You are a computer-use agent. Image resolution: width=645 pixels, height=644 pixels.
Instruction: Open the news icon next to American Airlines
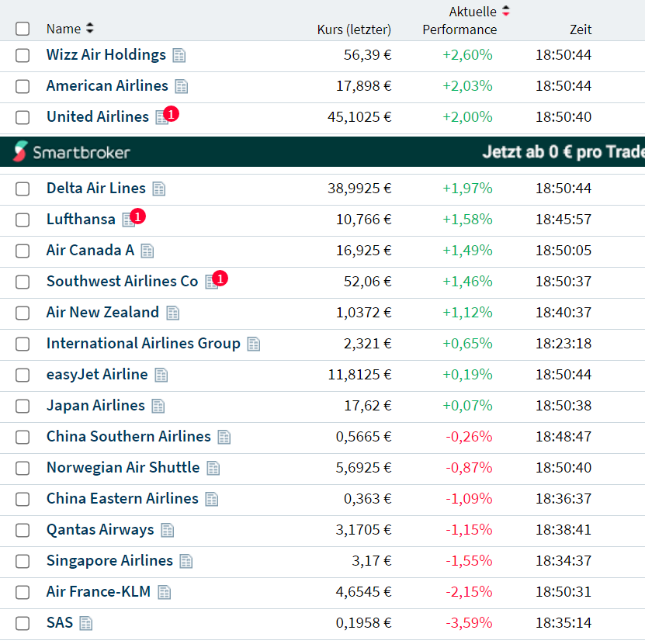pyautogui.click(x=182, y=86)
